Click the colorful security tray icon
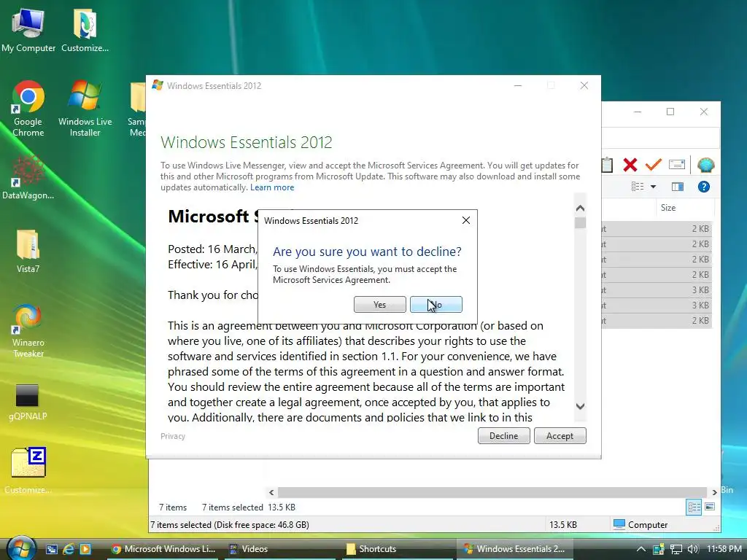 [659, 549]
